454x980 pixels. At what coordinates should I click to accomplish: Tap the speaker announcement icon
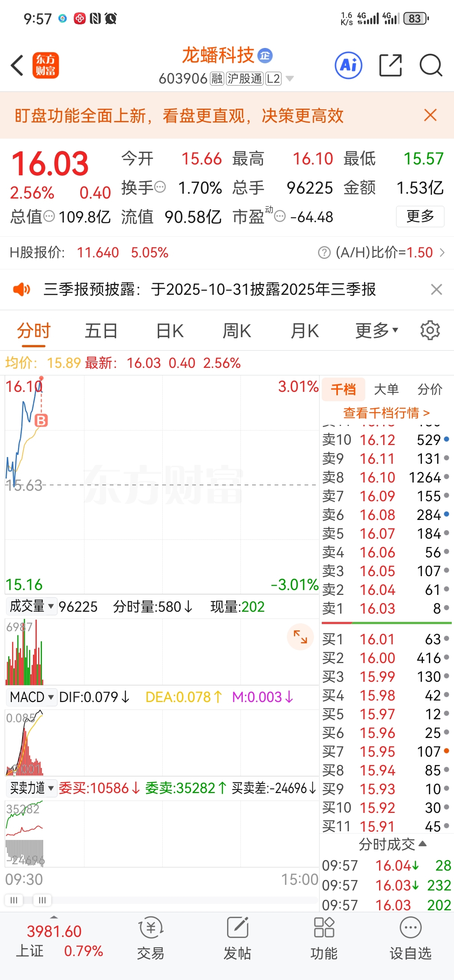pyautogui.click(x=22, y=290)
